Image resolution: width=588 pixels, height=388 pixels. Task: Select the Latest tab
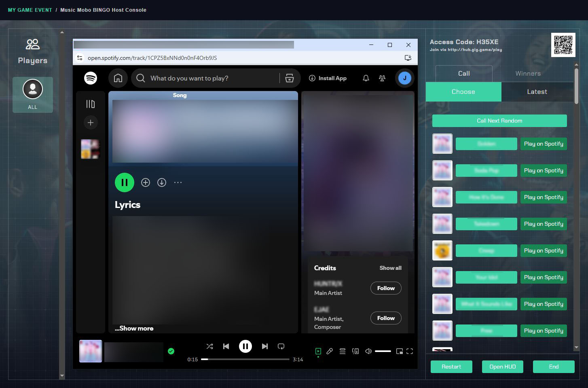click(537, 92)
